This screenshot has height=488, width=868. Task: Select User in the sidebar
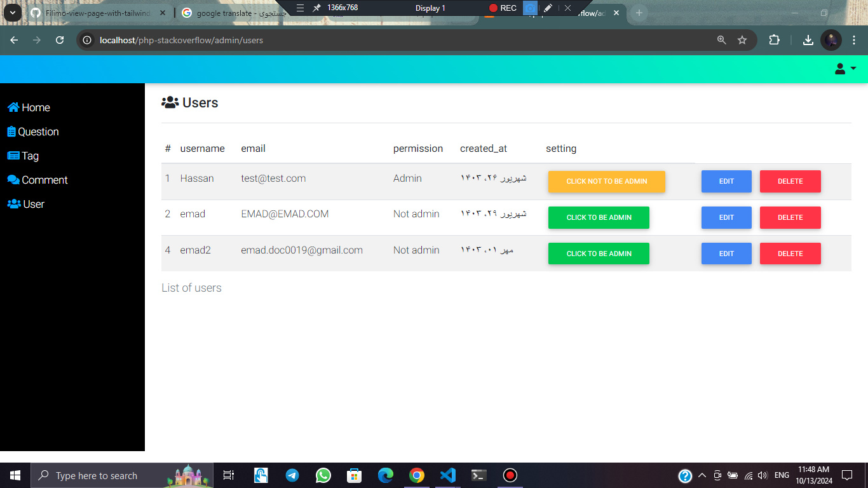coord(26,204)
